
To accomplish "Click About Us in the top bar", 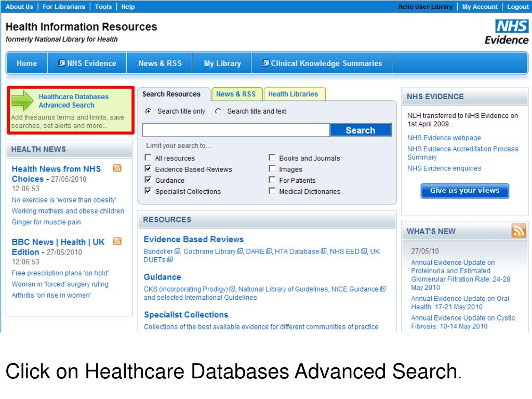I will [19, 7].
